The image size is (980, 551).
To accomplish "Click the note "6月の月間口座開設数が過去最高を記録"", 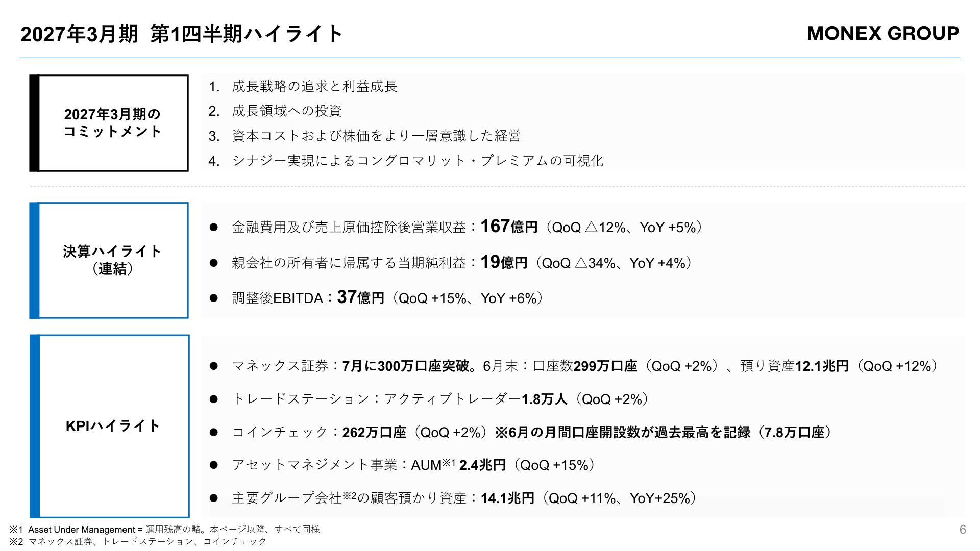I will (629, 432).
